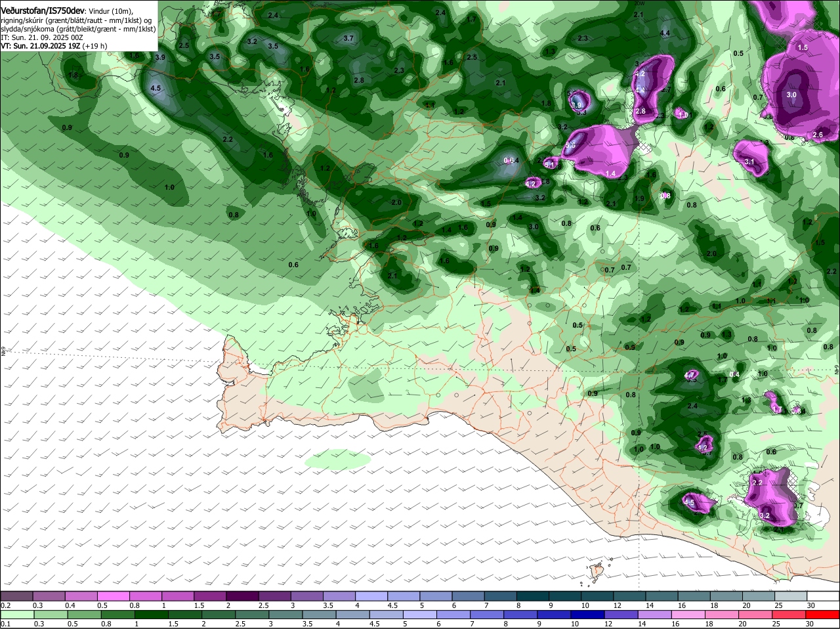Pick the upper legend pink swatch above 0.5

tap(113, 596)
